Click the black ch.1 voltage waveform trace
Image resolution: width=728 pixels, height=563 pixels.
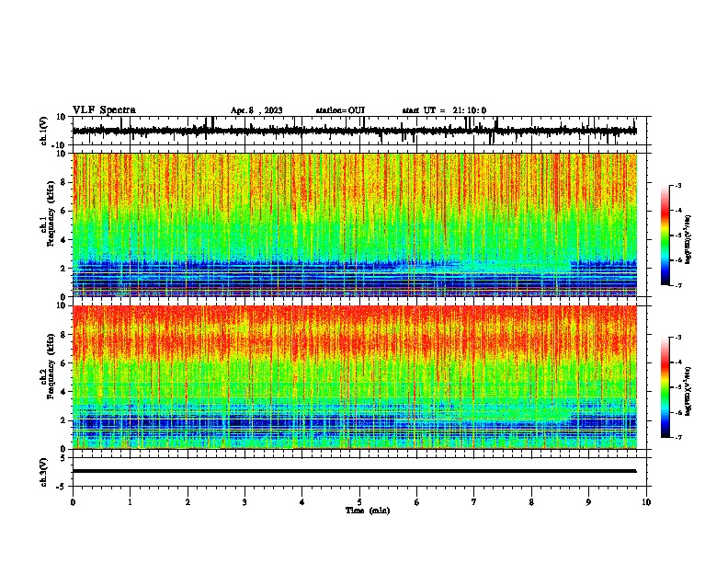[355, 131]
